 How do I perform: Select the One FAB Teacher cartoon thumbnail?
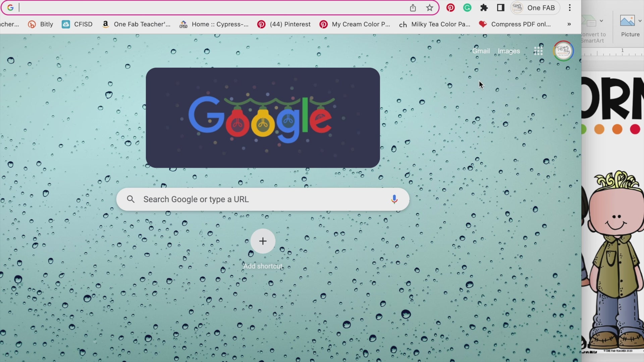pyautogui.click(x=615, y=256)
